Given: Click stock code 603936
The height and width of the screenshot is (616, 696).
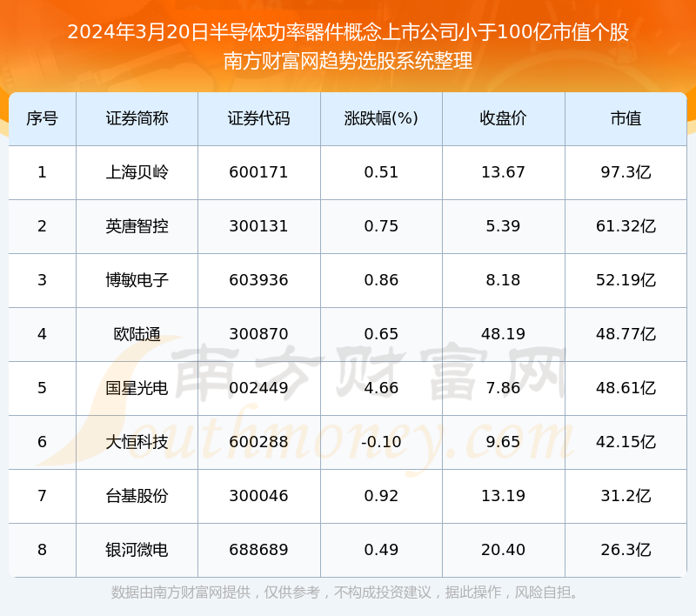Looking at the screenshot, I should pos(258,280).
